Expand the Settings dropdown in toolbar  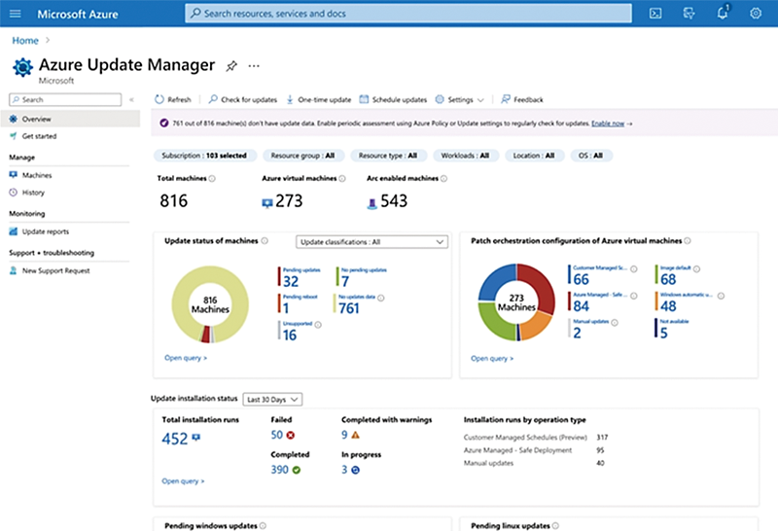[459, 99]
